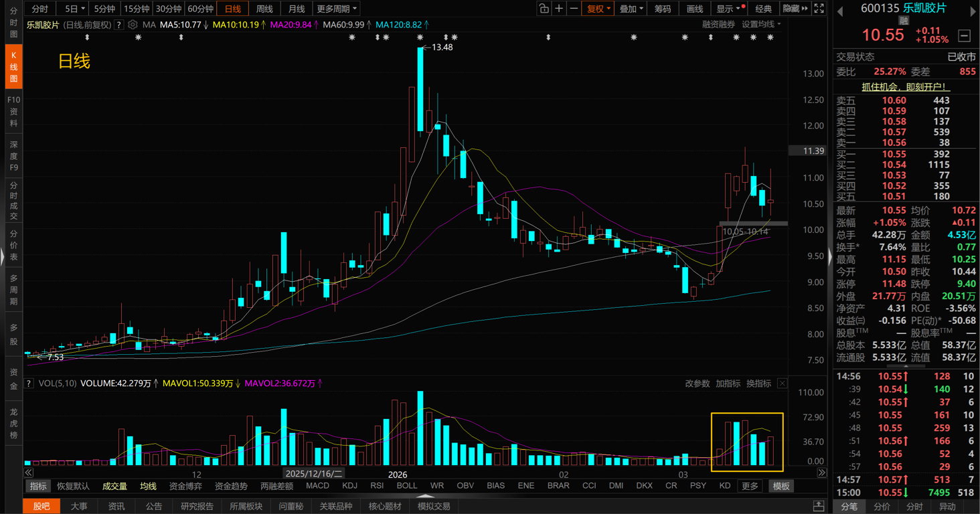
Task: Open 股吧 bottom tab
Action: pos(42,506)
